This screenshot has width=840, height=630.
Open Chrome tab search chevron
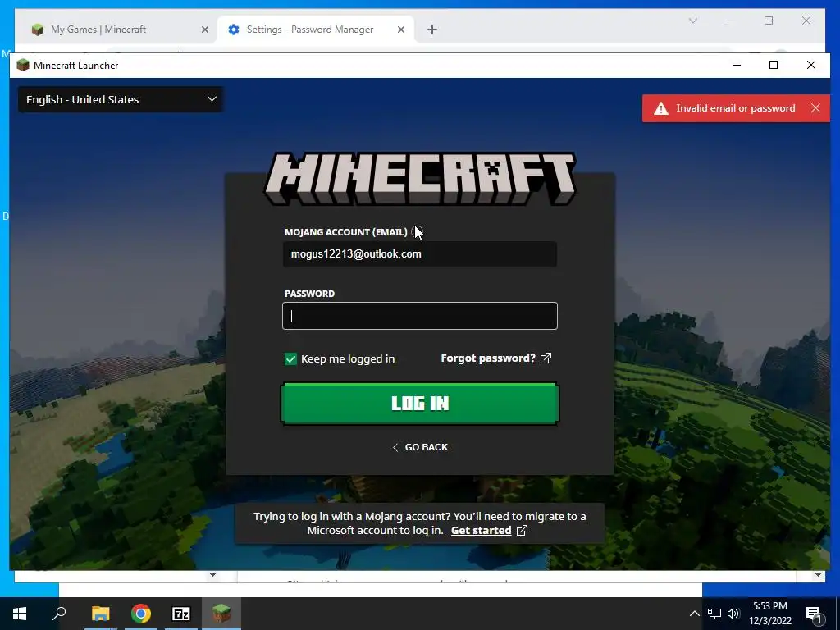[692, 21]
